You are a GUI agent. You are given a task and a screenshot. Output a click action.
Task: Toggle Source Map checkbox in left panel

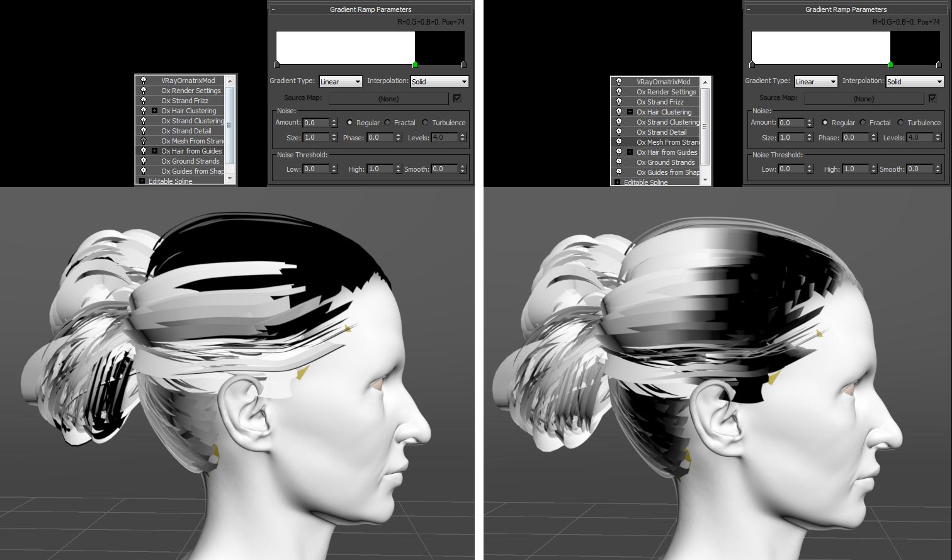pyautogui.click(x=457, y=98)
